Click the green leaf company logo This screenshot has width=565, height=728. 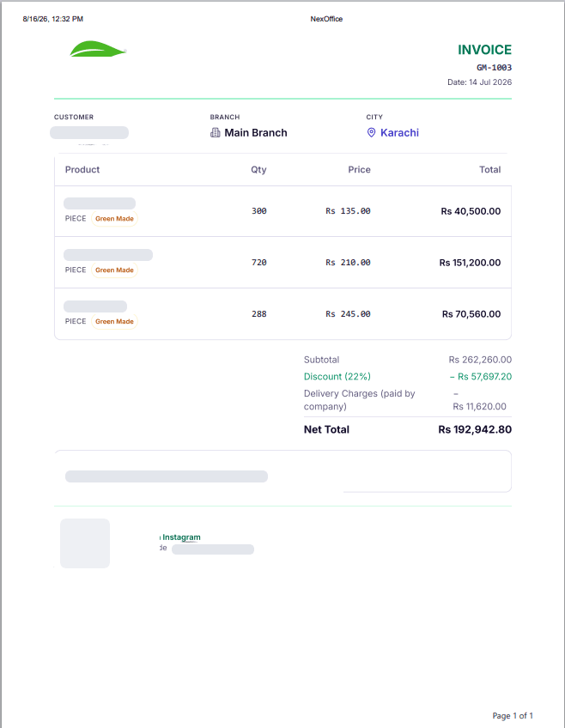pos(98,49)
